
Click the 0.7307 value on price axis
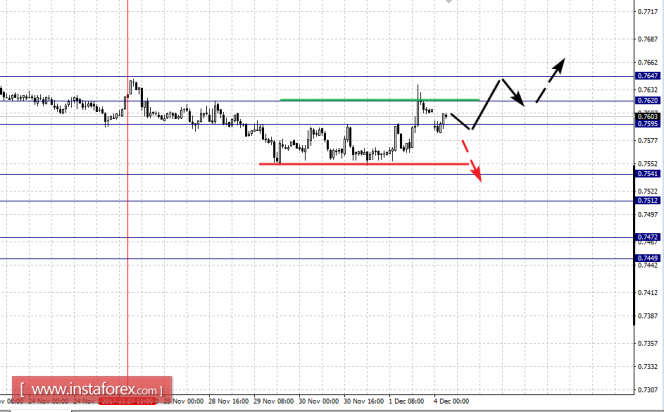[x=647, y=390]
